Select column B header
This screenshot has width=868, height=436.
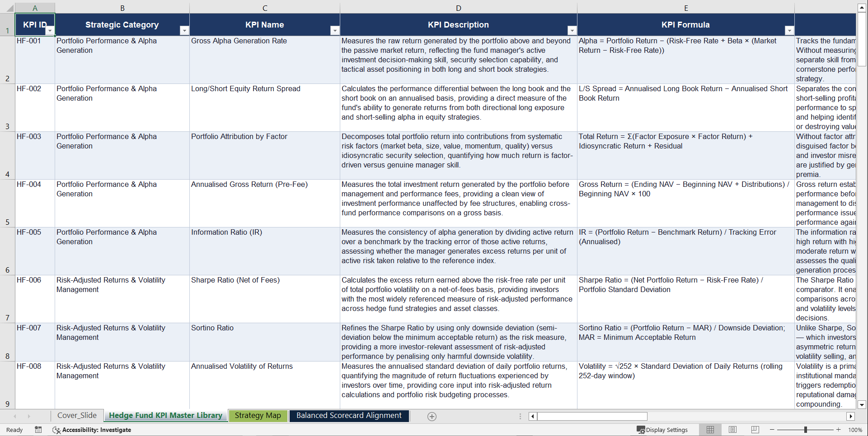[122, 8]
